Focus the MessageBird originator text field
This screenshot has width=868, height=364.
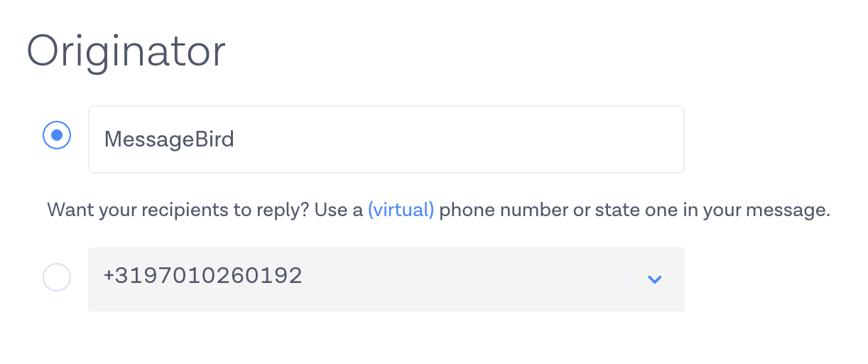(x=386, y=139)
